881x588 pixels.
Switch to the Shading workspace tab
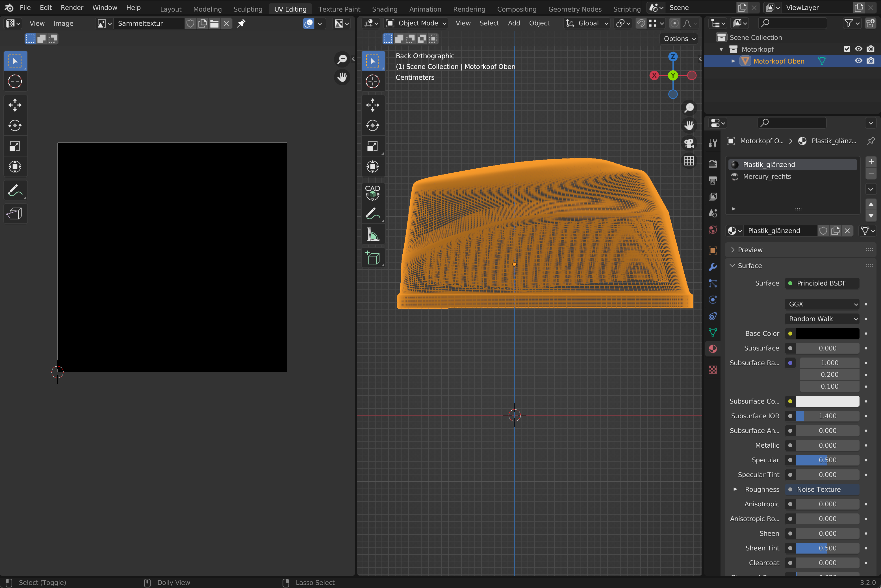(385, 9)
